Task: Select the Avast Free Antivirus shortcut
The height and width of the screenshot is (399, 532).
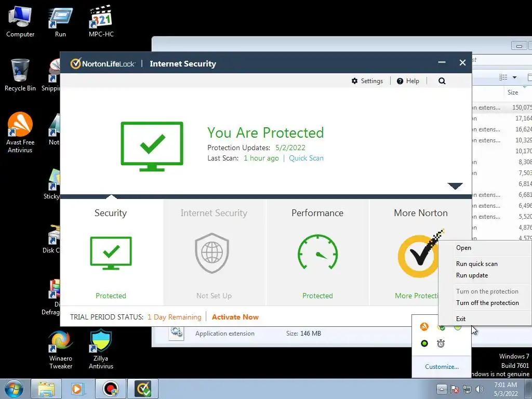Action: tap(20, 132)
